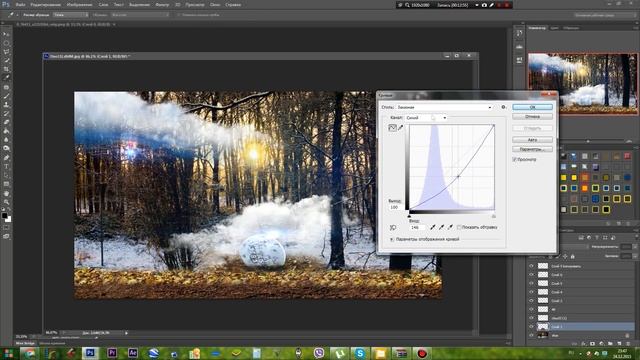
Task: Select the Quick Selection tool
Action: click(x=6, y=60)
